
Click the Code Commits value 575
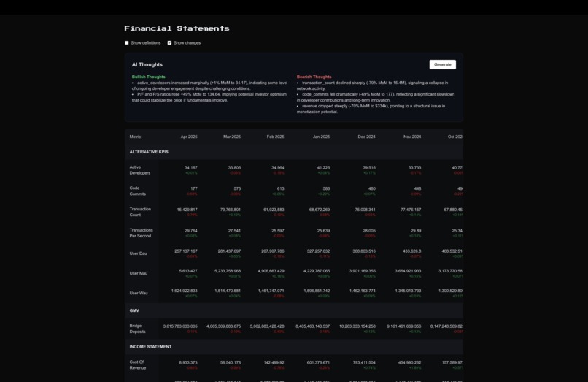[x=237, y=188]
